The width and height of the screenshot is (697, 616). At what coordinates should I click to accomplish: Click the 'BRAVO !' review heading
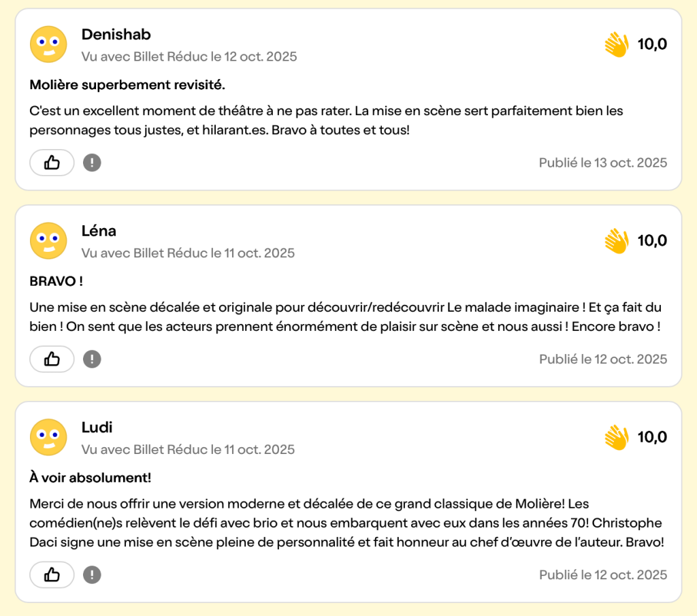tap(56, 281)
